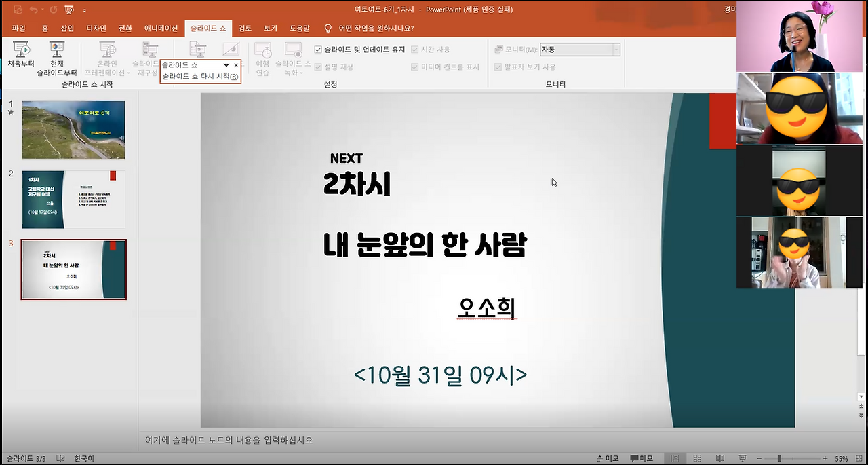This screenshot has width=868, height=465.
Task: Open Rehearse Timings (예행 연습)
Action: click(x=262, y=58)
